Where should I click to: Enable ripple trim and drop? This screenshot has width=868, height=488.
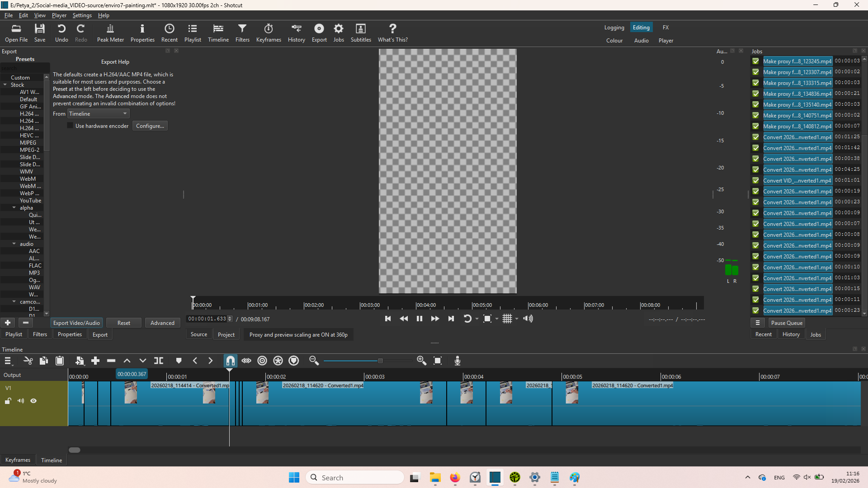point(262,361)
